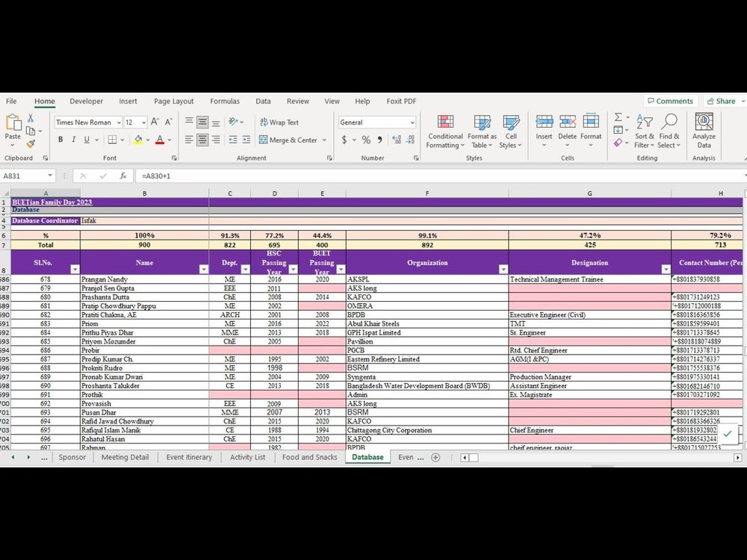Open Format as Table
Image resolution: width=747 pixels, height=560 pixels.
point(482,131)
